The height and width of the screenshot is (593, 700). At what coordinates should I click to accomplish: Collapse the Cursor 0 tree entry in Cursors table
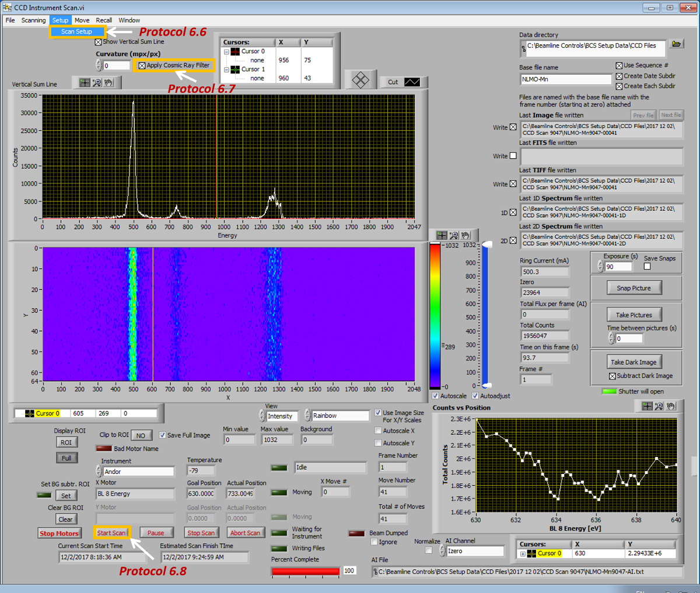(x=226, y=51)
